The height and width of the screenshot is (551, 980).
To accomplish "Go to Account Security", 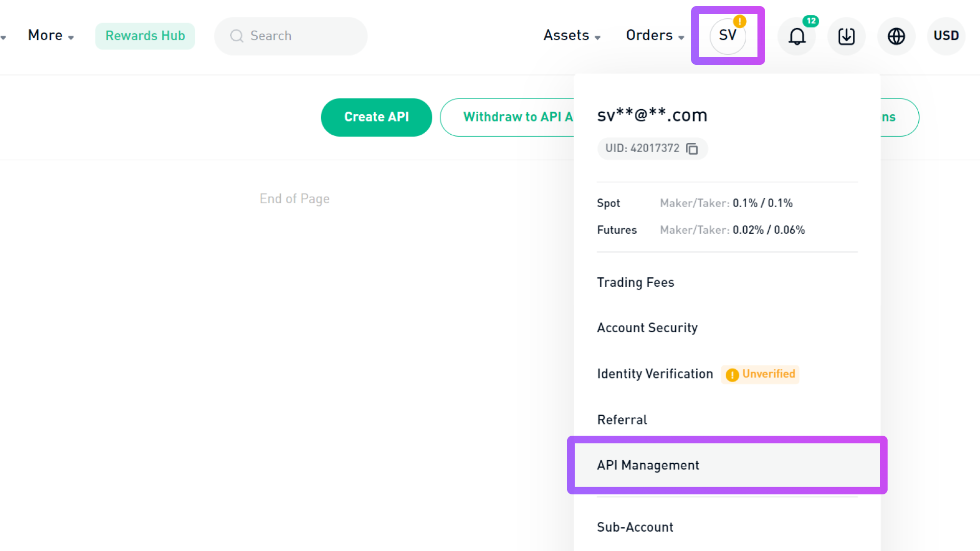I will click(647, 328).
